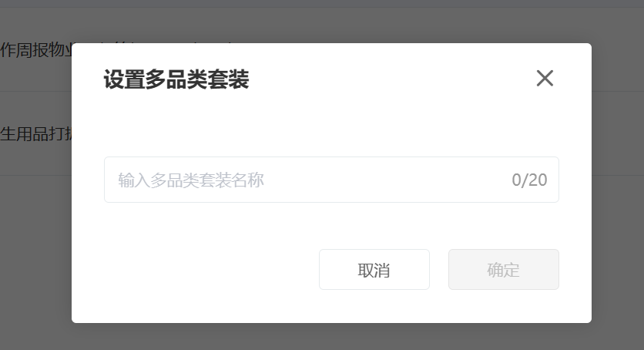Click the dark top bar above dialog
The image size is (644, 350).
(x=322, y=4)
